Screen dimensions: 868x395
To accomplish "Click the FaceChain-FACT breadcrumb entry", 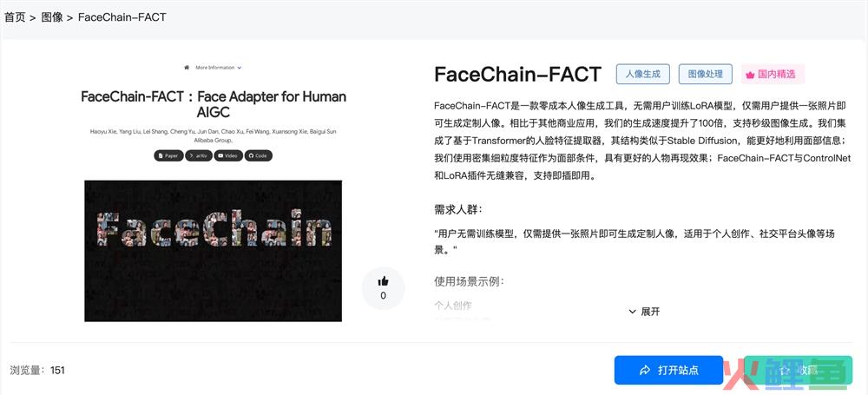I will pos(122,17).
